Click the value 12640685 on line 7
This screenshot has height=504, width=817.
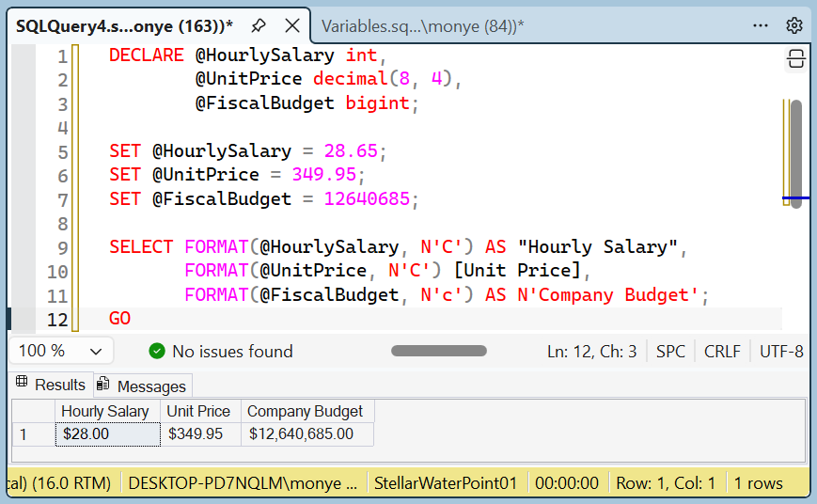click(367, 199)
